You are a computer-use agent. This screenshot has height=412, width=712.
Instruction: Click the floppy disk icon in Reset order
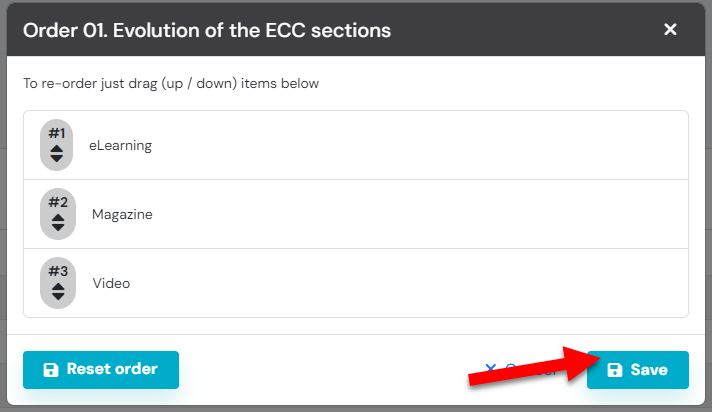(50, 370)
